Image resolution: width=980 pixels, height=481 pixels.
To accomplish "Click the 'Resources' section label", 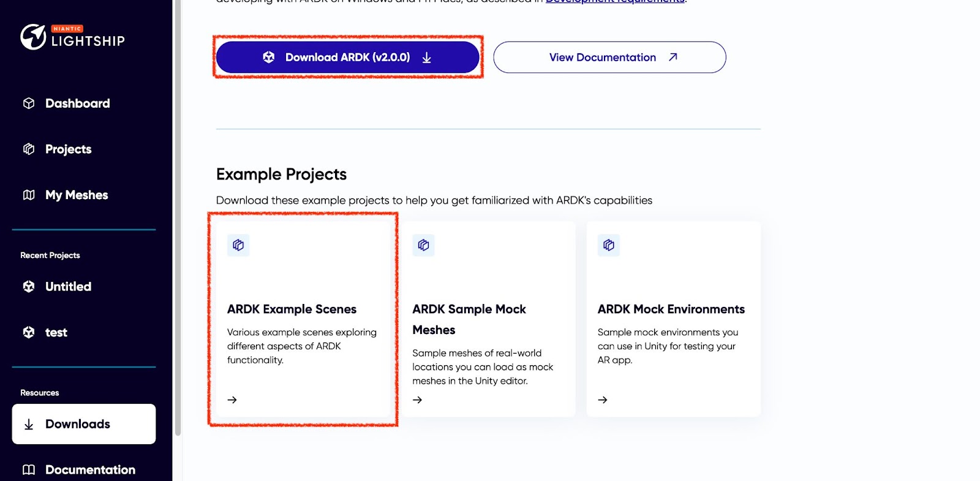I will (x=40, y=393).
